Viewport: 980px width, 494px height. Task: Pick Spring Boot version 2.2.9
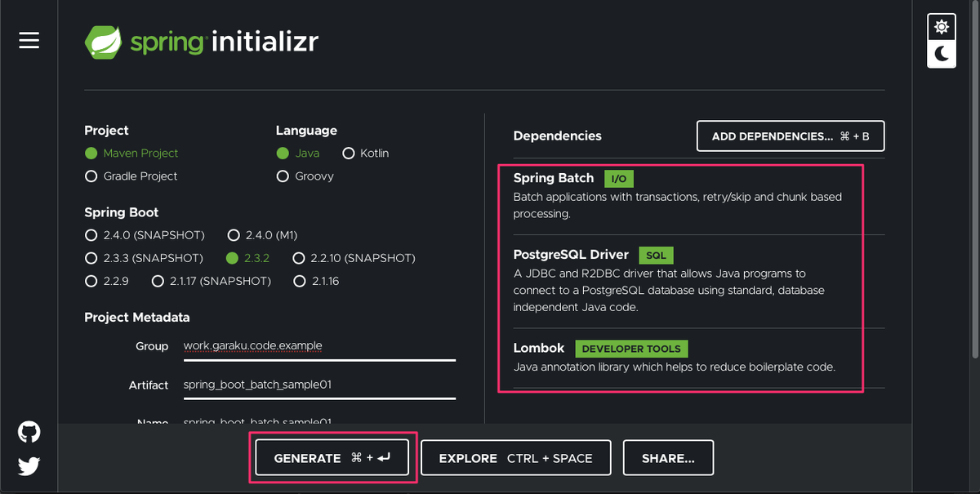point(91,281)
